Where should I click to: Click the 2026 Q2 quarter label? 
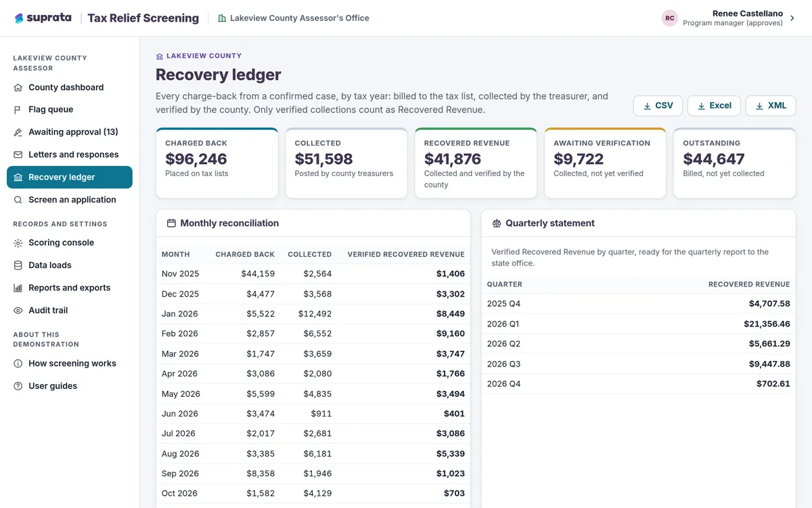coord(504,344)
